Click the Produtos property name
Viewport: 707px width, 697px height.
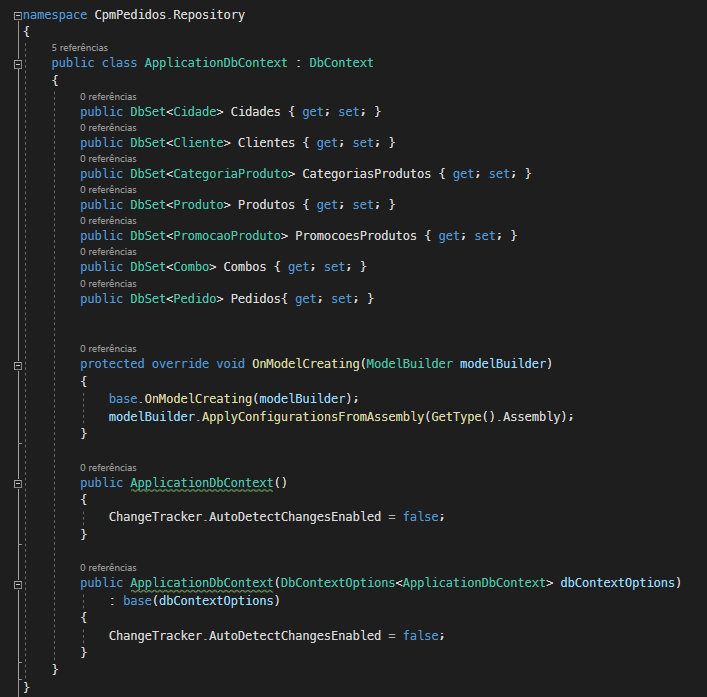point(266,205)
